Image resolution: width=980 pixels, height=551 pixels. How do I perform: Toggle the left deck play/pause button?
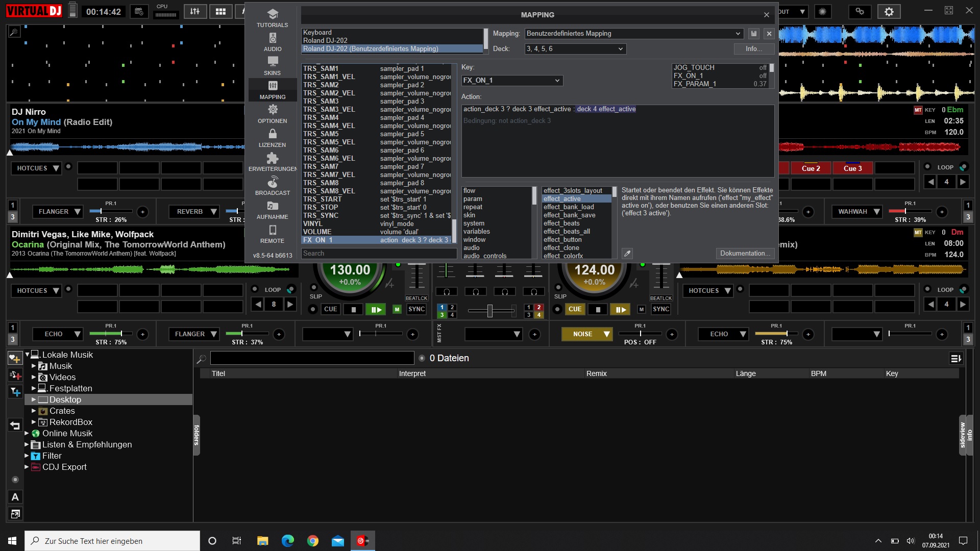point(376,309)
